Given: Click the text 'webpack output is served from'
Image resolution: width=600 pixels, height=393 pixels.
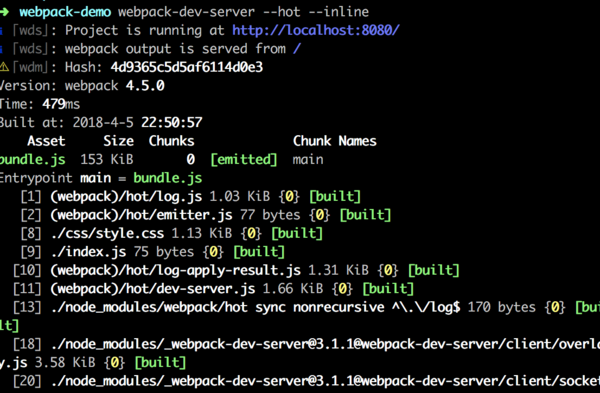Looking at the screenshot, I should pos(175,49).
